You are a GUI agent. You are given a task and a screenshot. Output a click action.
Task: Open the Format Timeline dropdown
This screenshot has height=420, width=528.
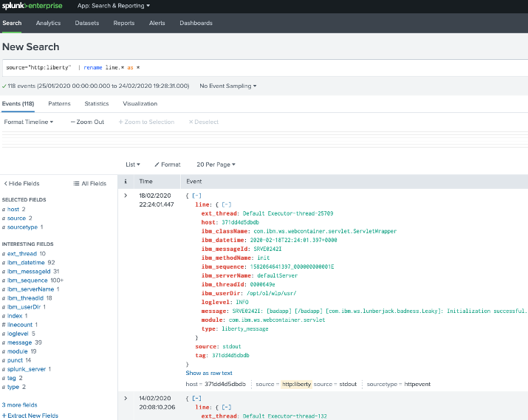(29, 122)
